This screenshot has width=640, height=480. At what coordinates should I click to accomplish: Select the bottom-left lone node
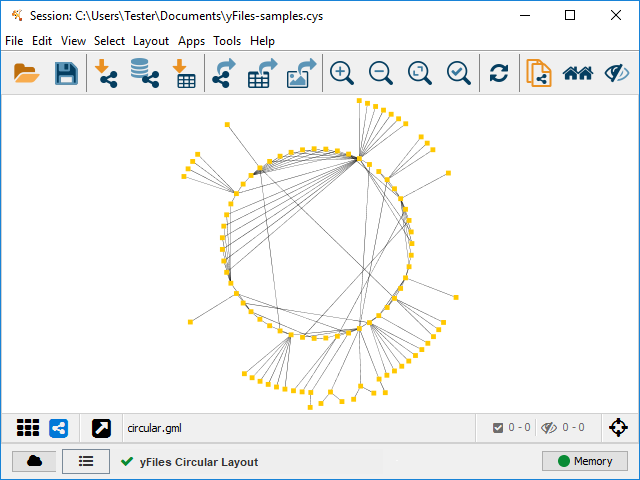pyautogui.click(x=190, y=322)
